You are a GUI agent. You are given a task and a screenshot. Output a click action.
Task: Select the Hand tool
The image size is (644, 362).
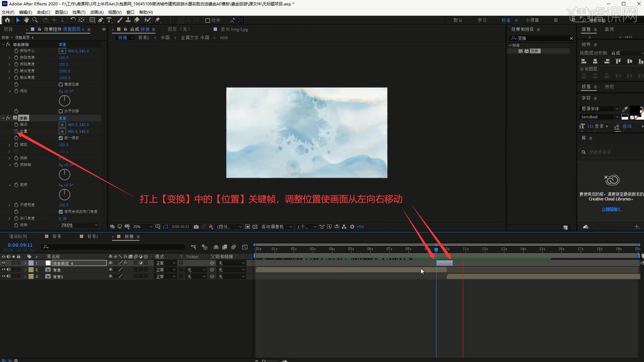point(26,20)
